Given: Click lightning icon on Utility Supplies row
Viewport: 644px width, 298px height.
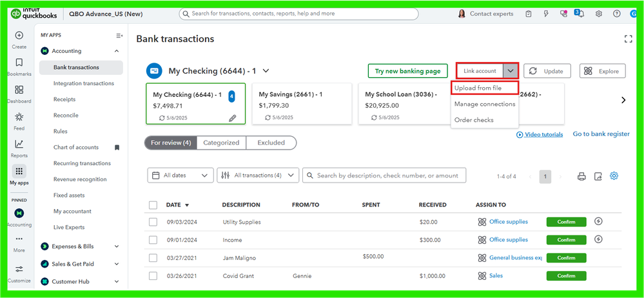Looking at the screenshot, I should coord(598,221).
